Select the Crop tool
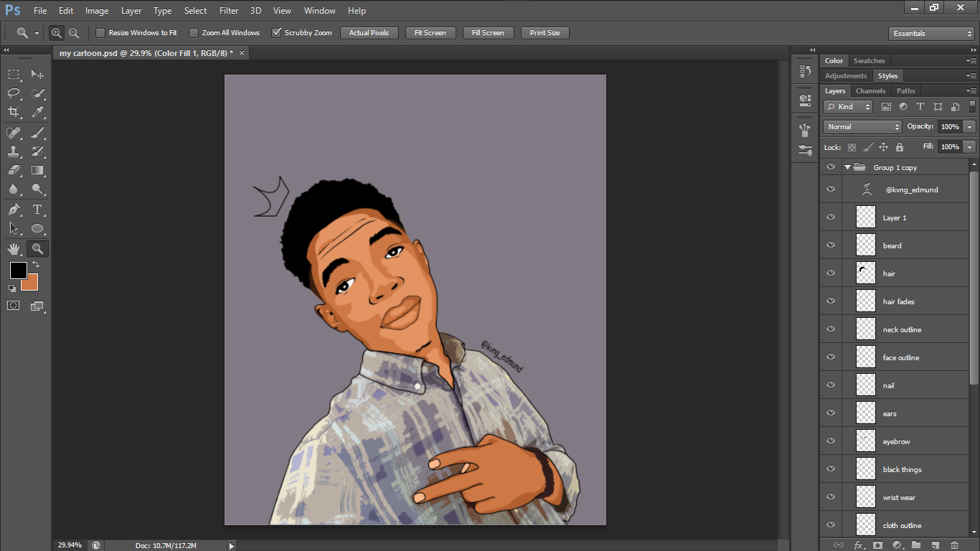The width and height of the screenshot is (980, 551). (14, 112)
